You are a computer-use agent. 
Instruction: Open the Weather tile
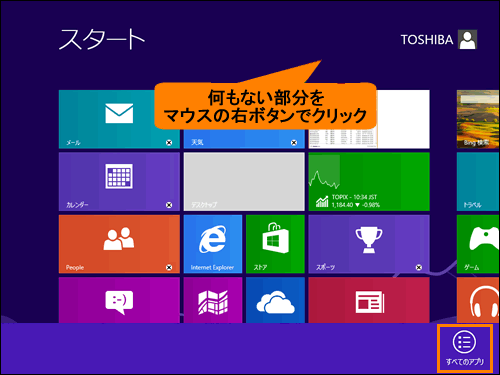[x=244, y=139]
